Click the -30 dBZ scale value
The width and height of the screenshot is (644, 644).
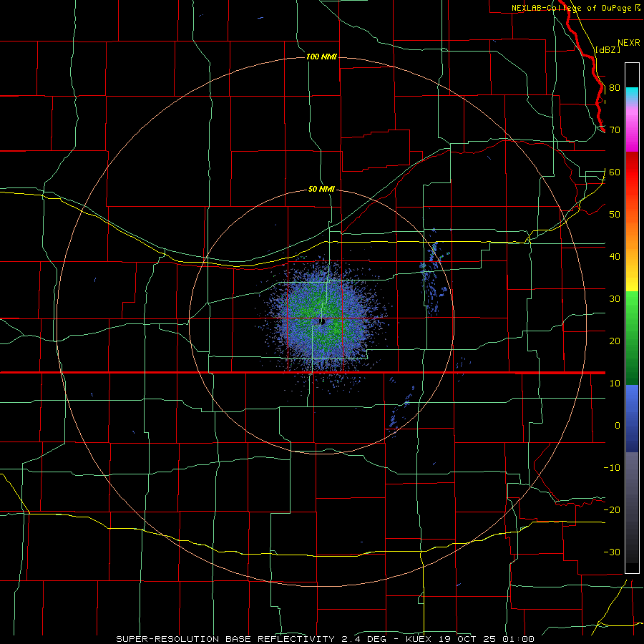(x=612, y=552)
